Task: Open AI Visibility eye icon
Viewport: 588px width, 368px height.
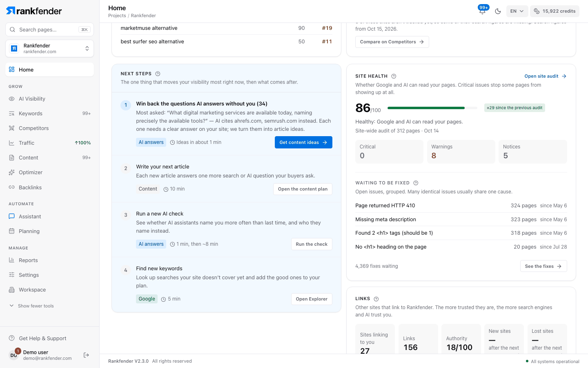Action: pos(12,99)
